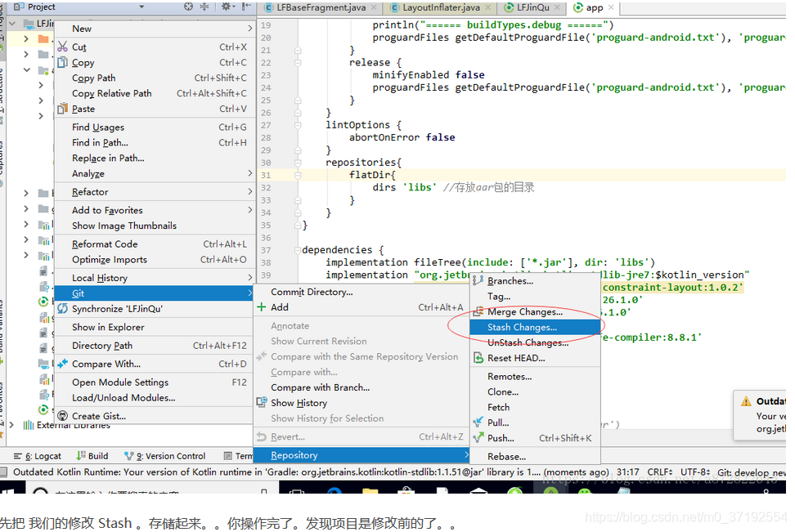This screenshot has width=795, height=532.
Task: Choose Rebase... in Repository submenu
Action: 535,456
